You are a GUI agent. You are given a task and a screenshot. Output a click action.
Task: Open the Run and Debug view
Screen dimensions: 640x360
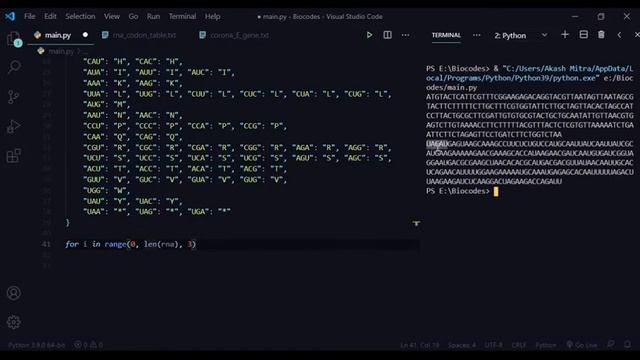14,127
